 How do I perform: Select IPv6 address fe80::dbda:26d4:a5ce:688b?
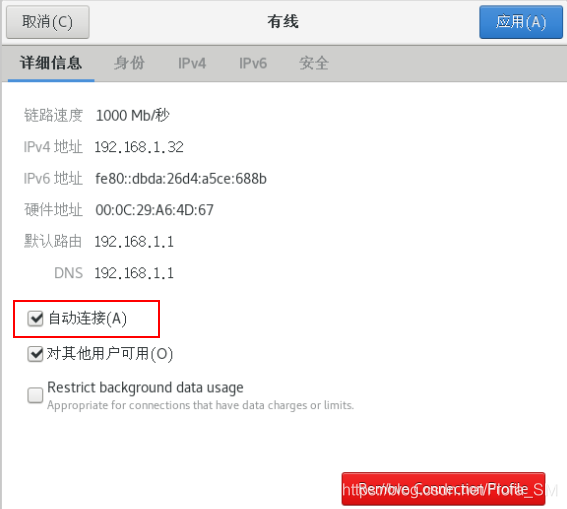(181, 179)
